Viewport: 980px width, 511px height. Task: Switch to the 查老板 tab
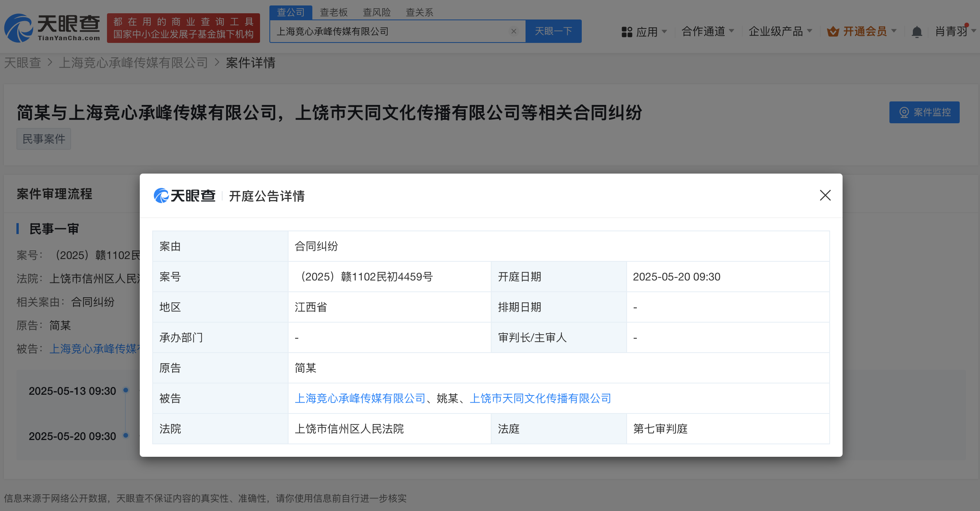(333, 12)
